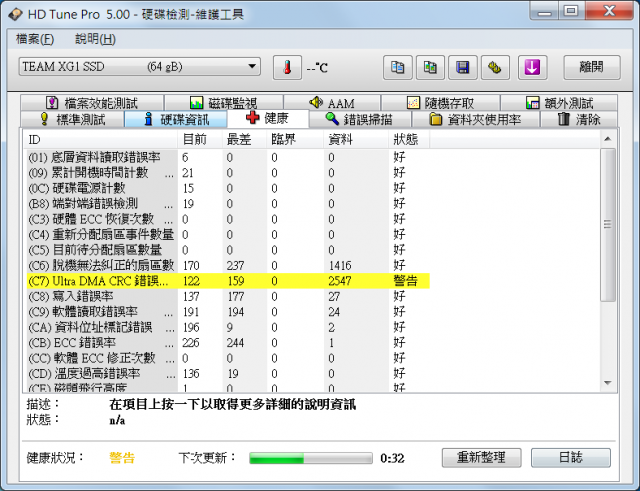Switch to the AAM tab
The height and width of the screenshot is (491, 640).
332,102
